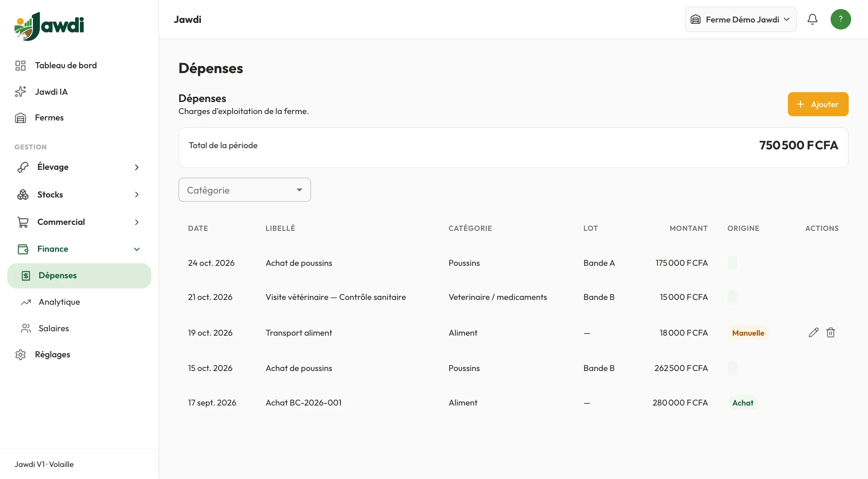Screen dimensions: 868x479
Task: Click the Jawdi logo in sidebar
Action: (49, 26)
